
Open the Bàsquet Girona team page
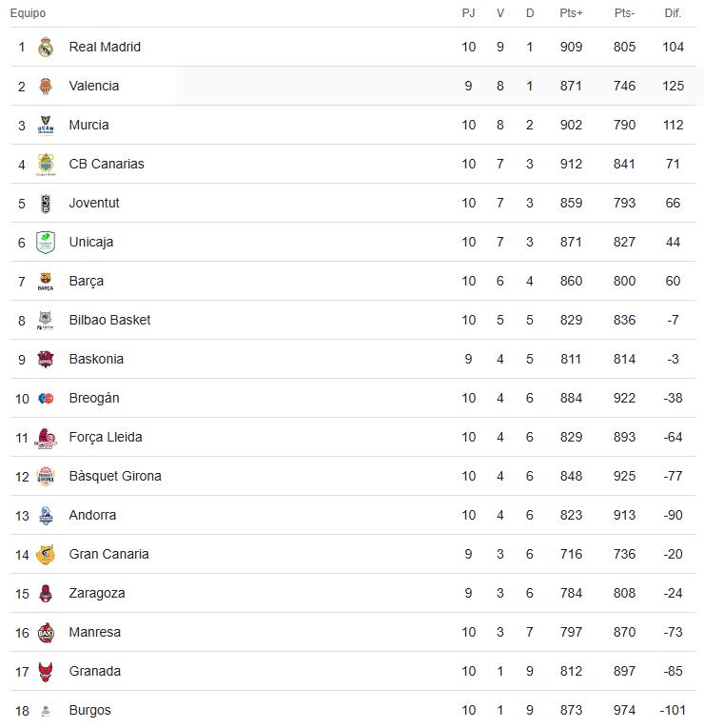pos(115,476)
